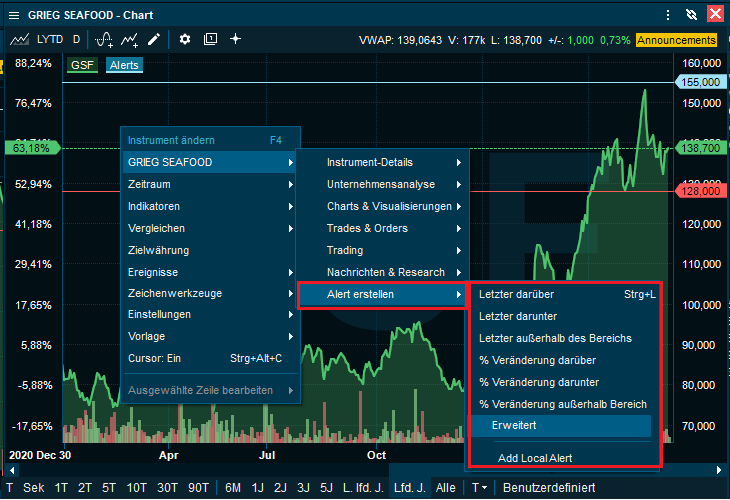The image size is (730, 500).
Task: Click the plus icon in toolbar
Action: (236, 40)
